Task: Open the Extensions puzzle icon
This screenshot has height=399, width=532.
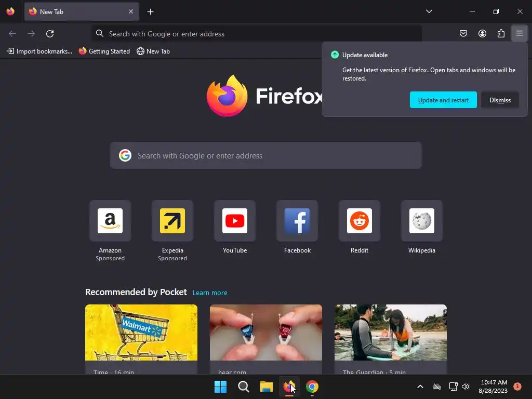Action: (x=501, y=33)
